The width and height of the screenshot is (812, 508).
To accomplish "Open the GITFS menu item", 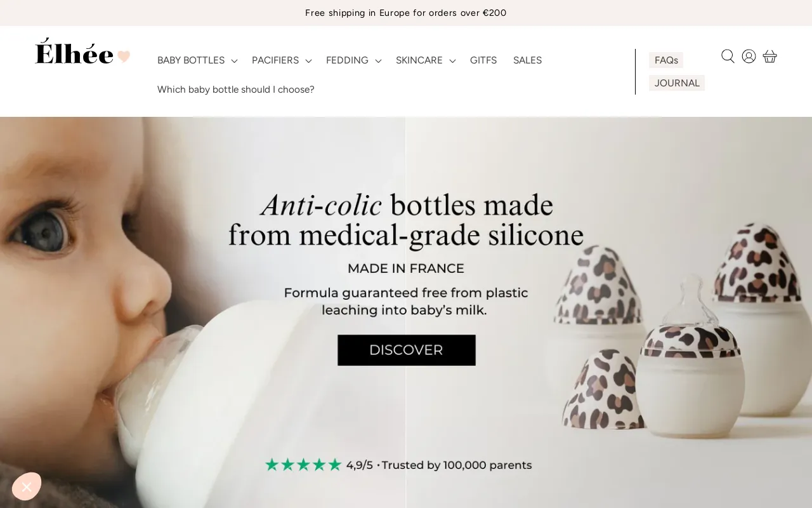I will coord(483,60).
